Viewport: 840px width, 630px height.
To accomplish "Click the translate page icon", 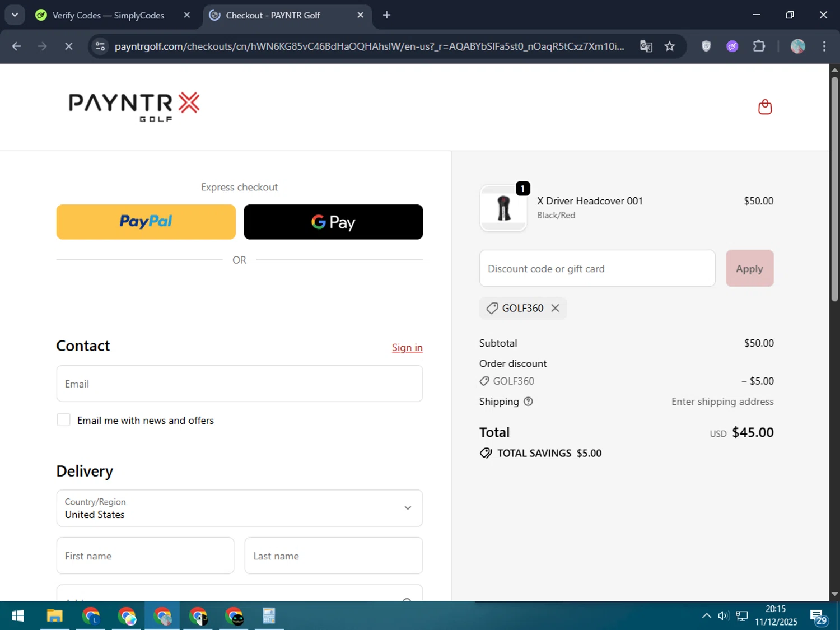I will (x=646, y=46).
